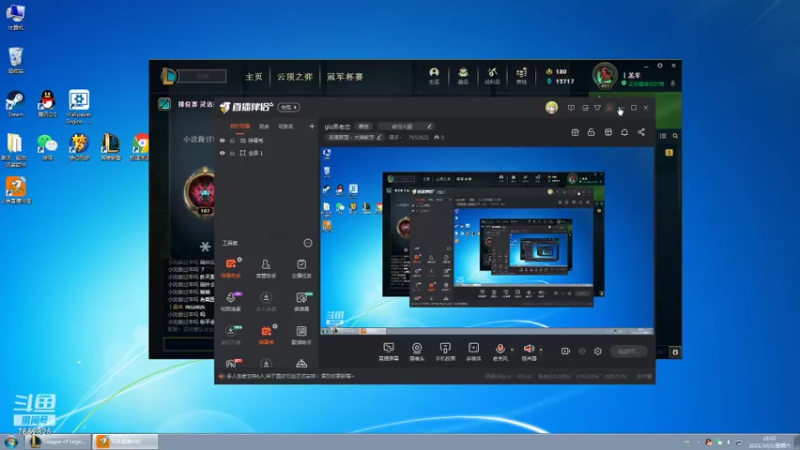The height and width of the screenshot is (450, 800).
Task: Toggle visibility of the fullscreen source layer
Action: [222, 153]
